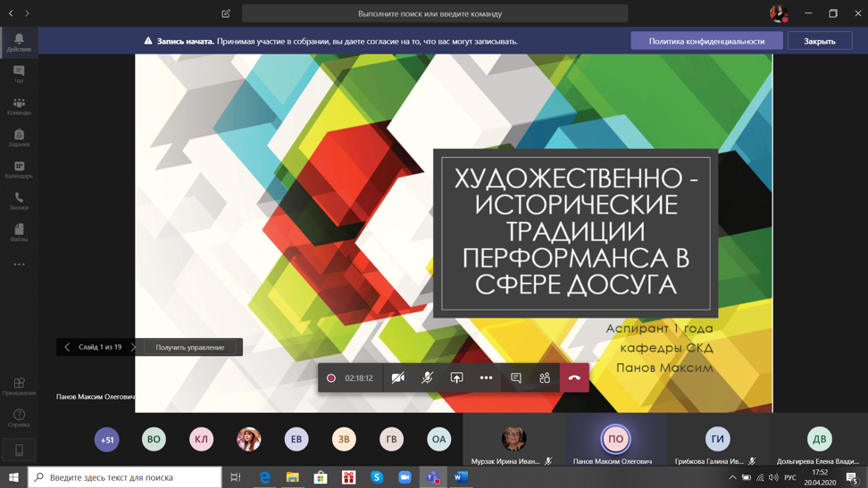Open the Teams section in sidebar
Viewport: 868px width, 488px height.
(x=19, y=106)
